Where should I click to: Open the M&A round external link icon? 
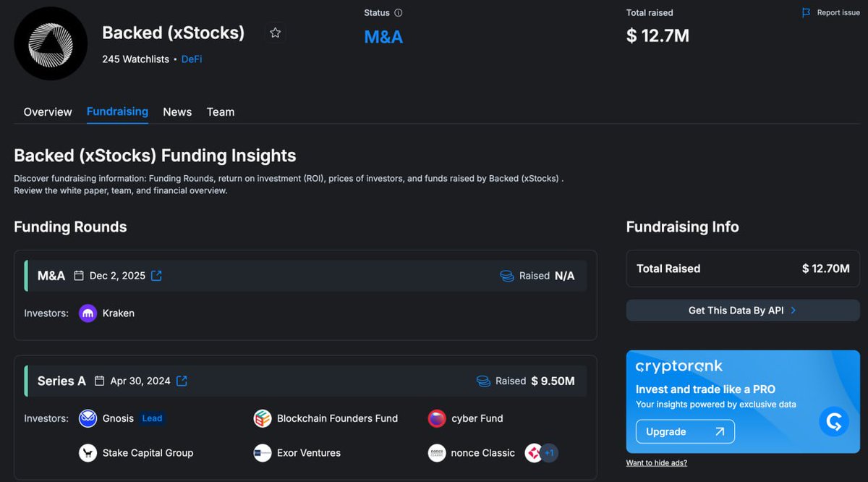coord(156,276)
